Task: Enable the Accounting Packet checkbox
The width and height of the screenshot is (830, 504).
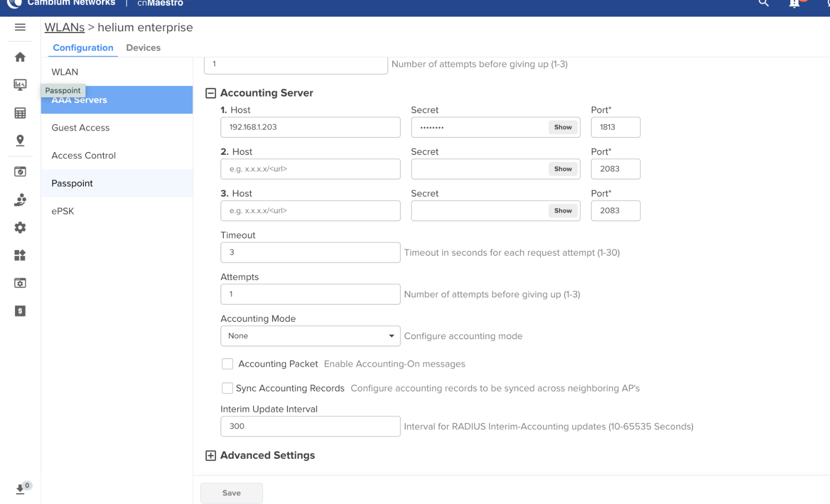Action: click(x=227, y=364)
